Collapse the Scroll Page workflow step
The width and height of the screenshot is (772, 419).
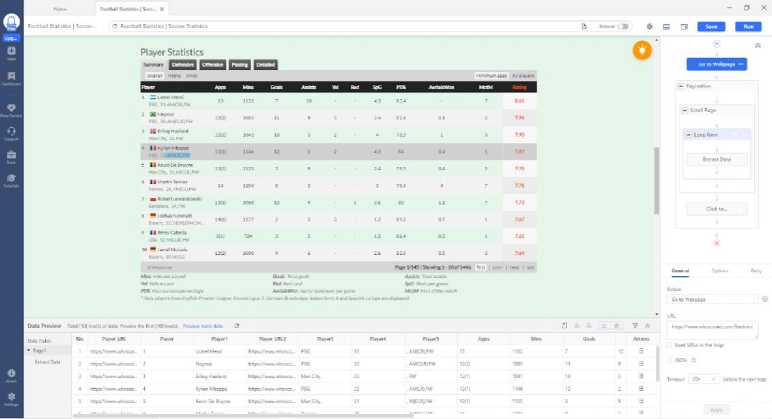684,110
